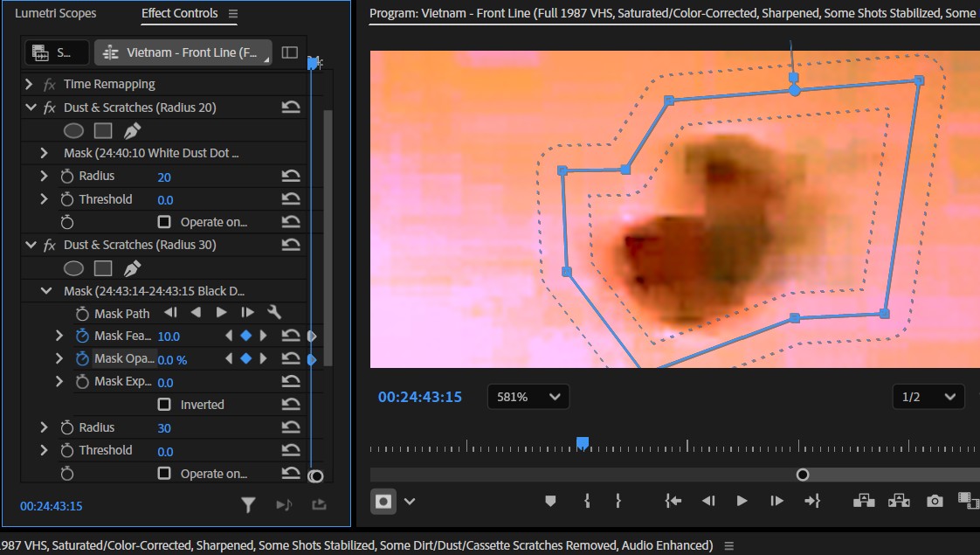Click the Program monitor playhead marker
Screen dimensions: 980x555
click(x=583, y=444)
